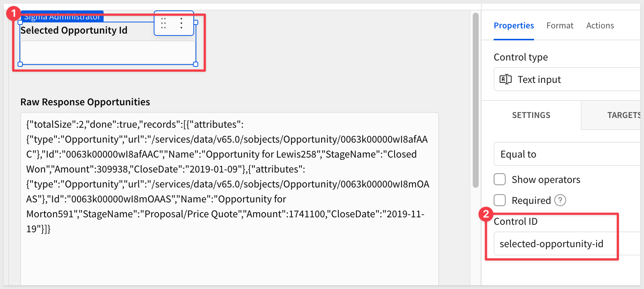This screenshot has width=644, height=289.
Task: Click the help icon beside Required
Action: [560, 201]
